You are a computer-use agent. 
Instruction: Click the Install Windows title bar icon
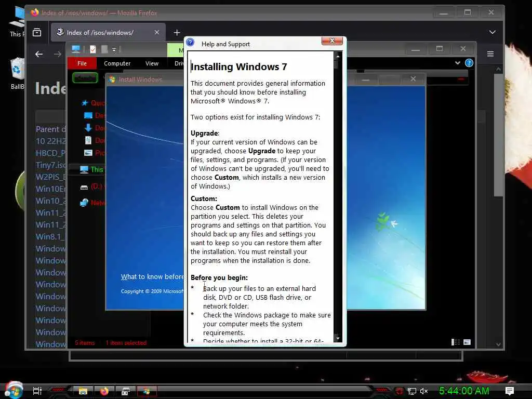click(x=112, y=79)
